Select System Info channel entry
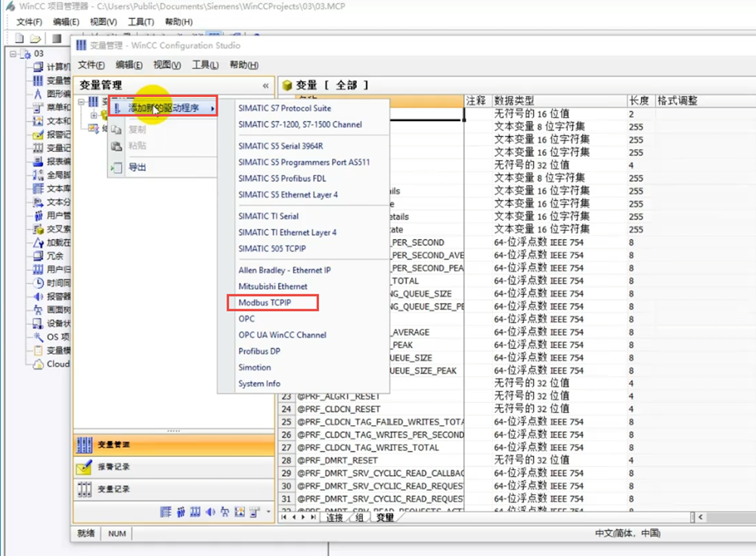 (x=259, y=384)
